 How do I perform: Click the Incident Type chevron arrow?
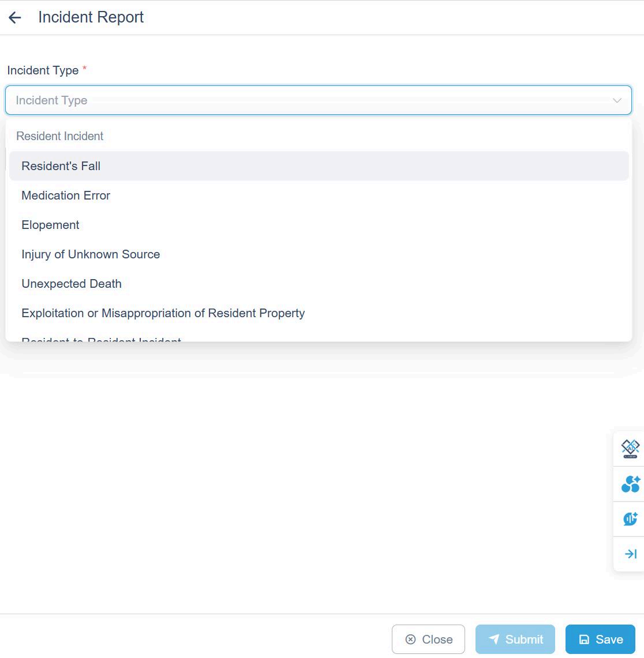(x=617, y=100)
